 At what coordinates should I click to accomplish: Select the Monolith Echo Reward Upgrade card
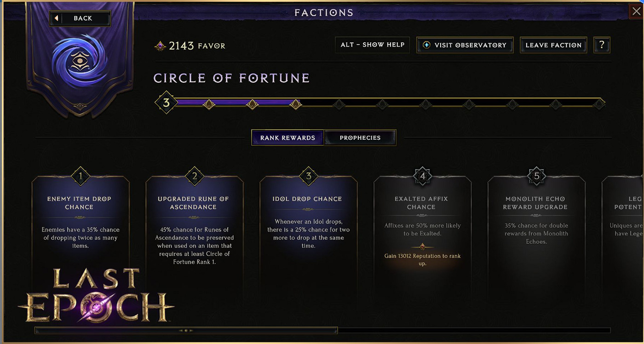coord(536,230)
